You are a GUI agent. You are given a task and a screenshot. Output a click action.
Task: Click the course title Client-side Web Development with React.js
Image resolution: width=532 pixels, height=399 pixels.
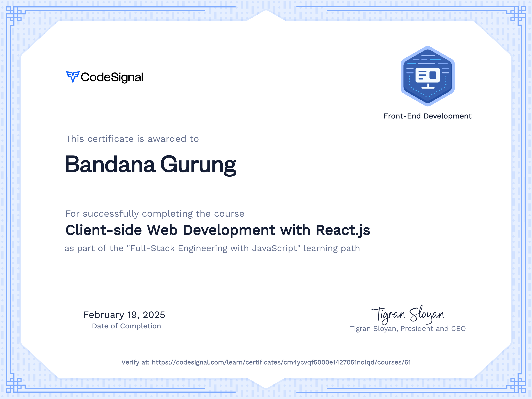tap(218, 230)
